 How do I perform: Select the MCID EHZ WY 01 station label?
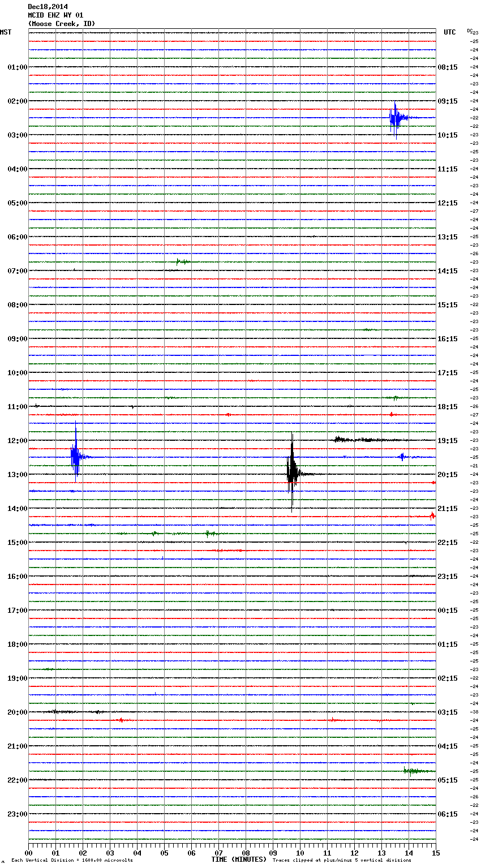[55, 15]
